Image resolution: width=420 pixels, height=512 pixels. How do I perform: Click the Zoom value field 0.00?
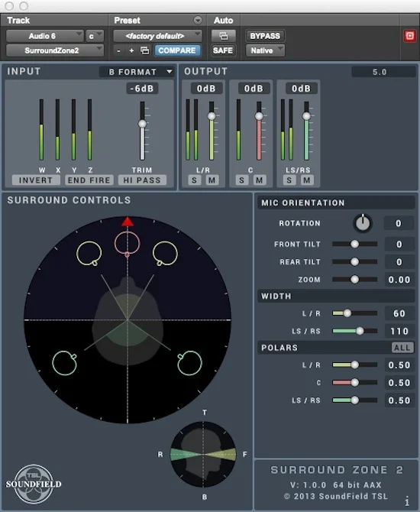click(x=399, y=280)
